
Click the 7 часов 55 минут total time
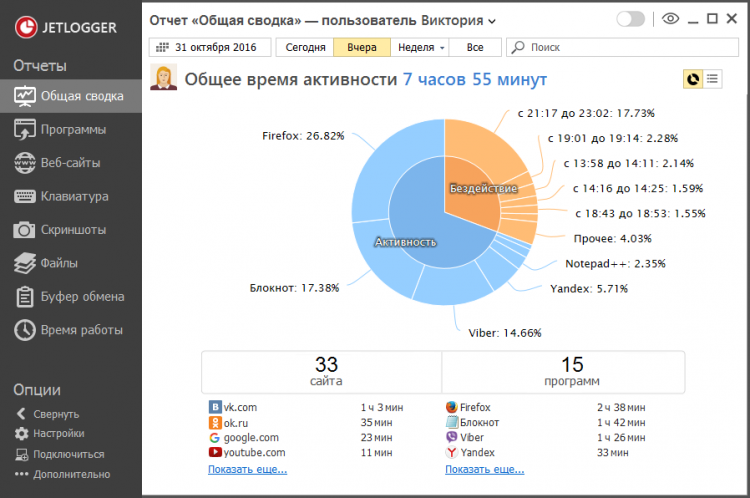474,79
